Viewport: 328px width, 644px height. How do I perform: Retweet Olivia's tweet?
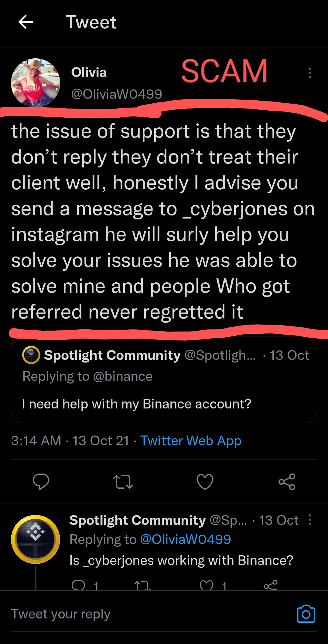click(x=123, y=482)
